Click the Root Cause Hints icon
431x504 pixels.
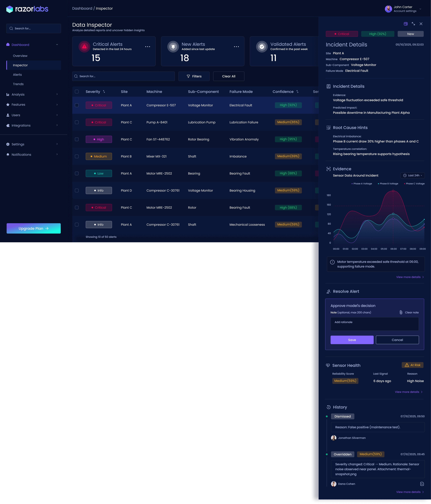[328, 128]
